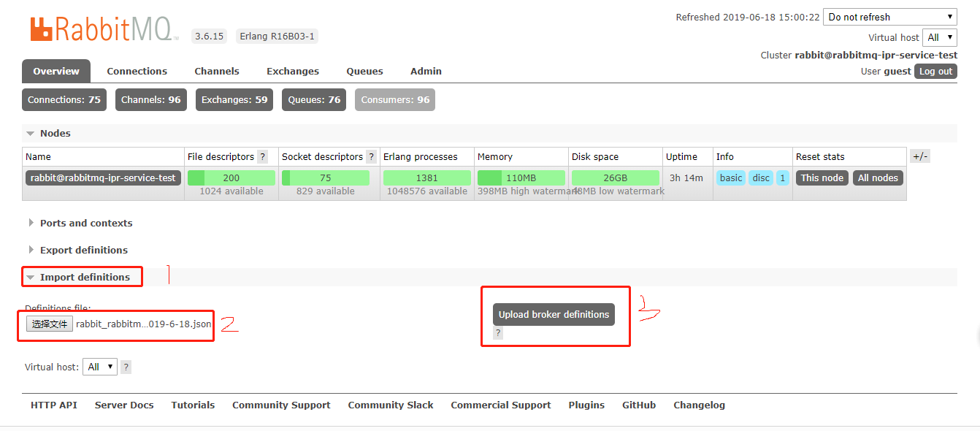Click Memory 110MB usage bar
Image resolution: width=980 pixels, height=431 pixels.
(521, 178)
